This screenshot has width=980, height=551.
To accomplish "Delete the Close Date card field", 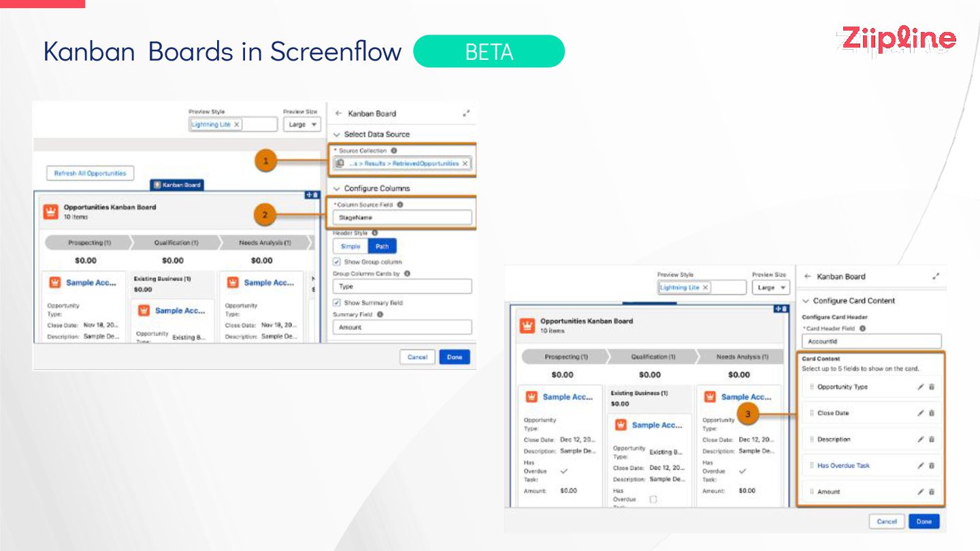I will click(x=932, y=413).
